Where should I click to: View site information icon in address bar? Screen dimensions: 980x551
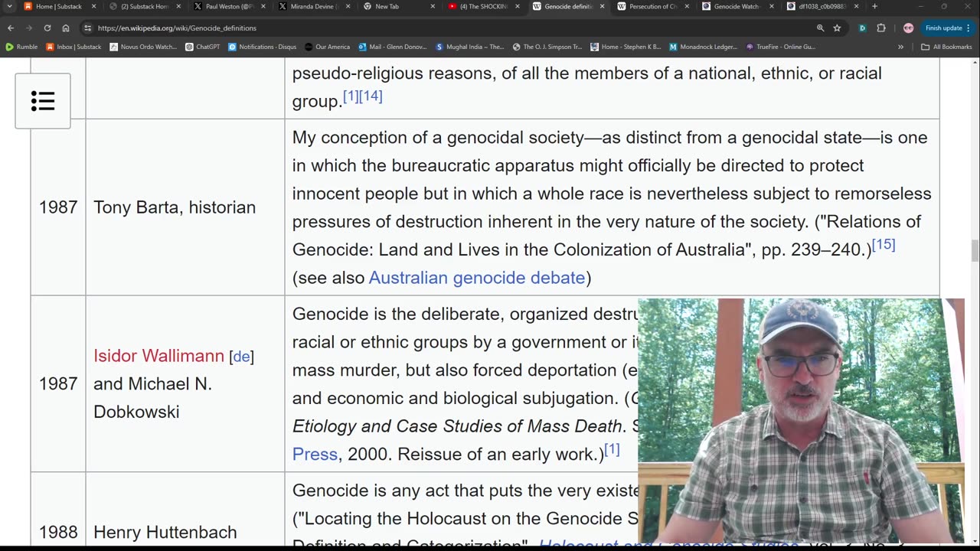[88, 28]
